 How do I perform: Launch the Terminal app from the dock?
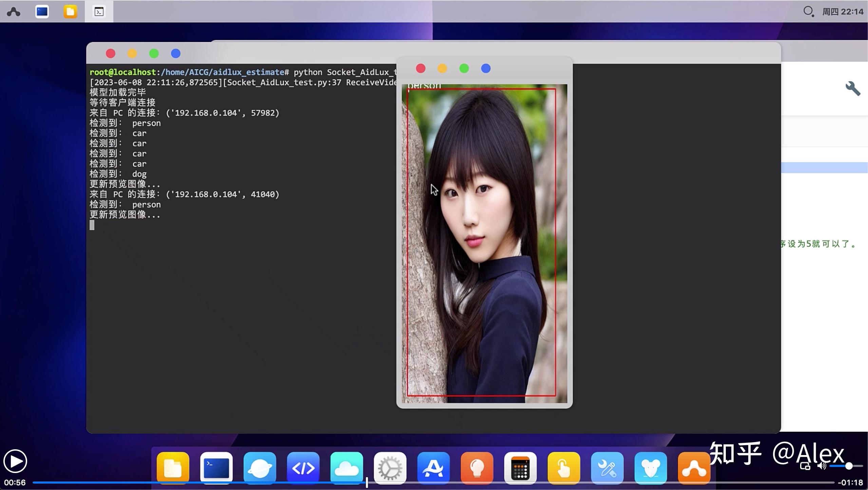(x=216, y=468)
